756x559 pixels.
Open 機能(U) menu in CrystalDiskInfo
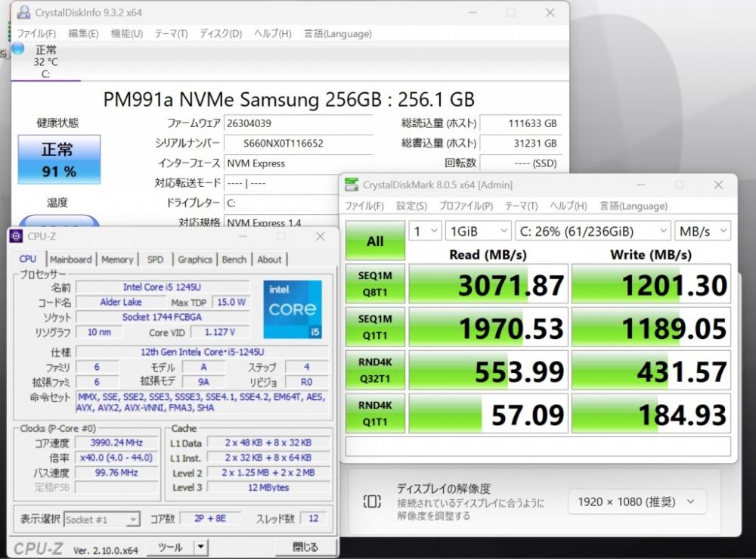[x=127, y=34]
